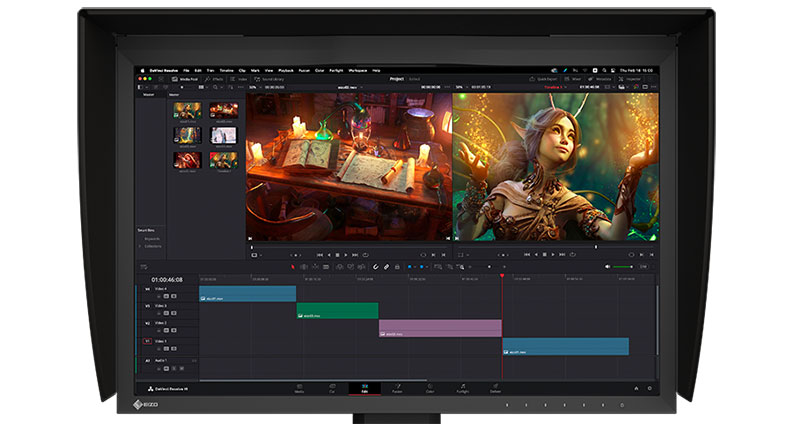This screenshot has height=424, width=800.
Task: Switch to the Fairlight page
Action: pos(462,388)
